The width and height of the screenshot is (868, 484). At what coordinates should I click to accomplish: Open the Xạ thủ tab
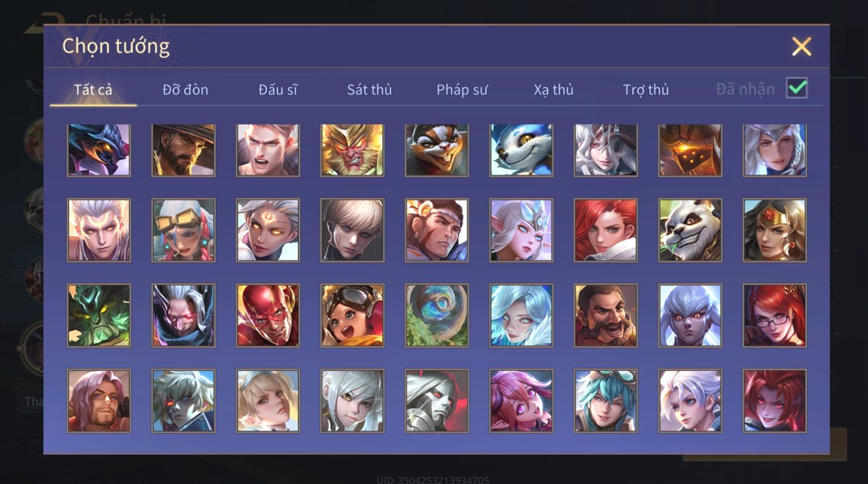[553, 89]
